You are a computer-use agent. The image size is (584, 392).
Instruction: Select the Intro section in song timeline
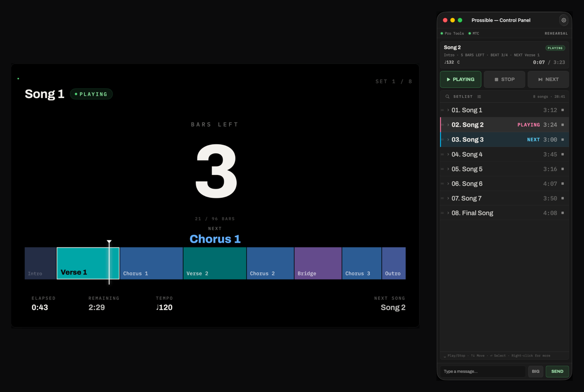pos(41,263)
